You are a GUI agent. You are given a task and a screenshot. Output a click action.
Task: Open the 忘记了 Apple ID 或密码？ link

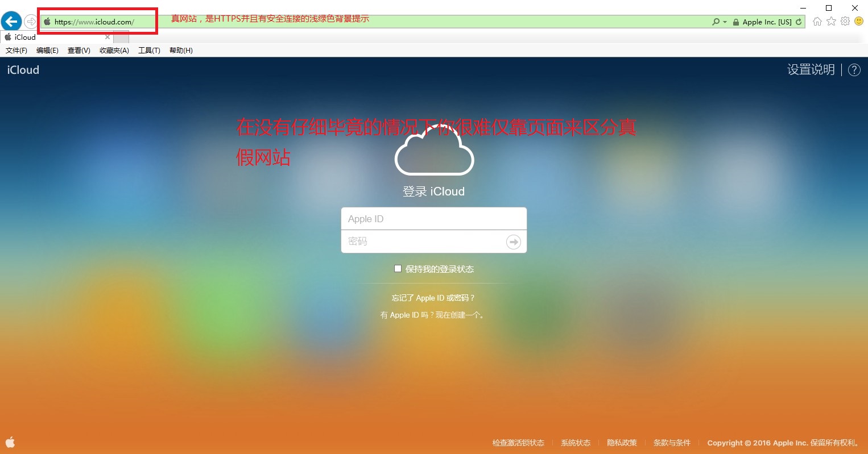pyautogui.click(x=433, y=298)
